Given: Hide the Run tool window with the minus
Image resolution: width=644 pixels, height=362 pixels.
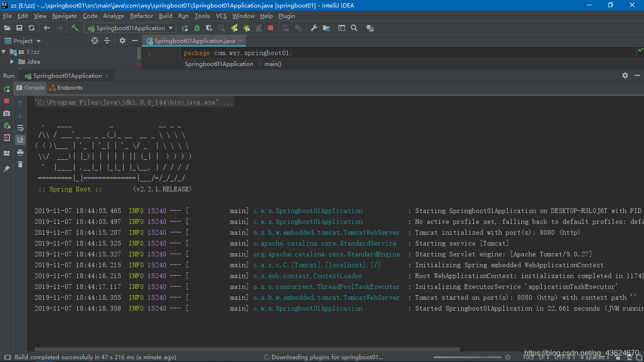Looking at the screenshot, I should point(637,75).
